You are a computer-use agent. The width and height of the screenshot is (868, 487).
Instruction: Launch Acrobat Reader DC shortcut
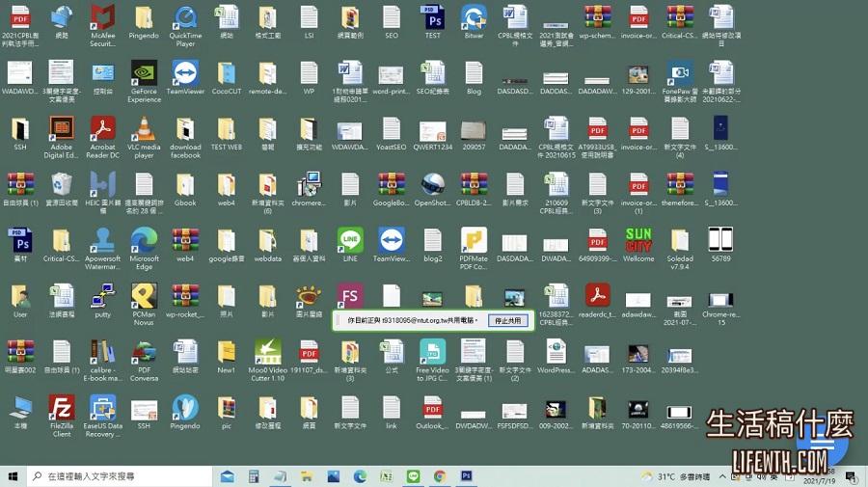coord(103,137)
